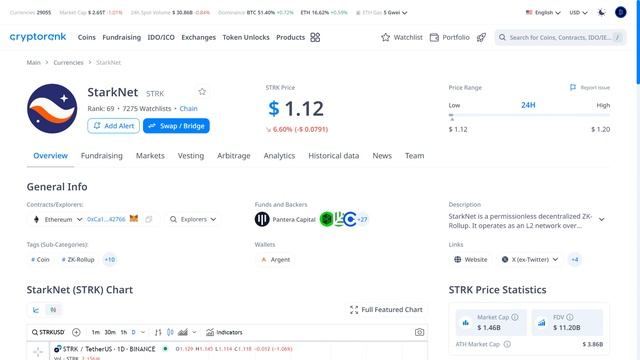
Task: Click the Watchlist star icon in header
Action: pos(385,37)
